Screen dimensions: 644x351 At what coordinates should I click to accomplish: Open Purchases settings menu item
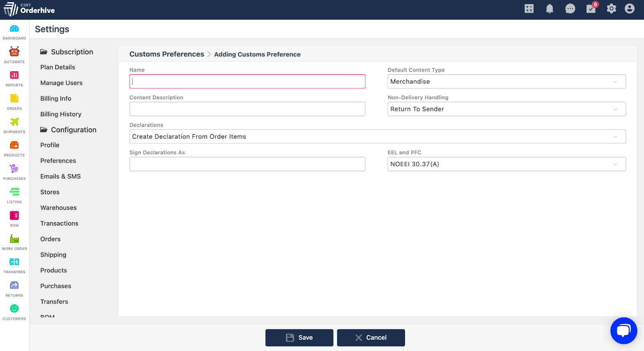[x=56, y=286]
